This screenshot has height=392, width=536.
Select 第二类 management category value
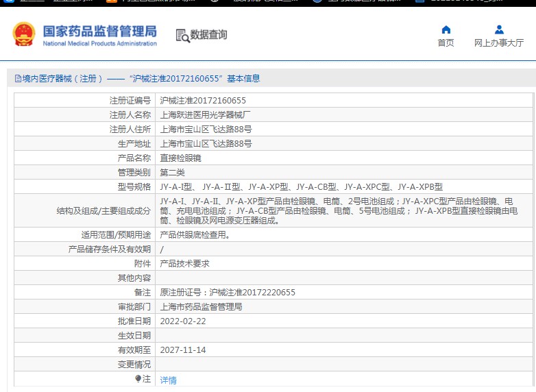172,172
